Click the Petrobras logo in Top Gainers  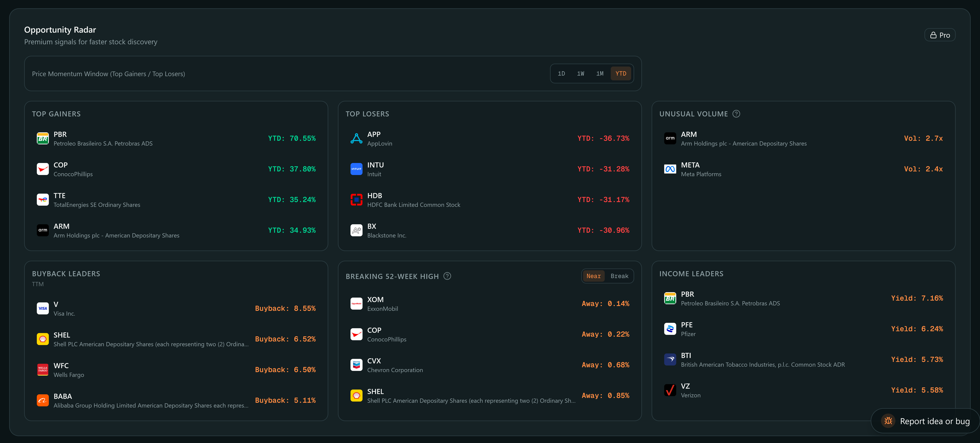pos(43,138)
